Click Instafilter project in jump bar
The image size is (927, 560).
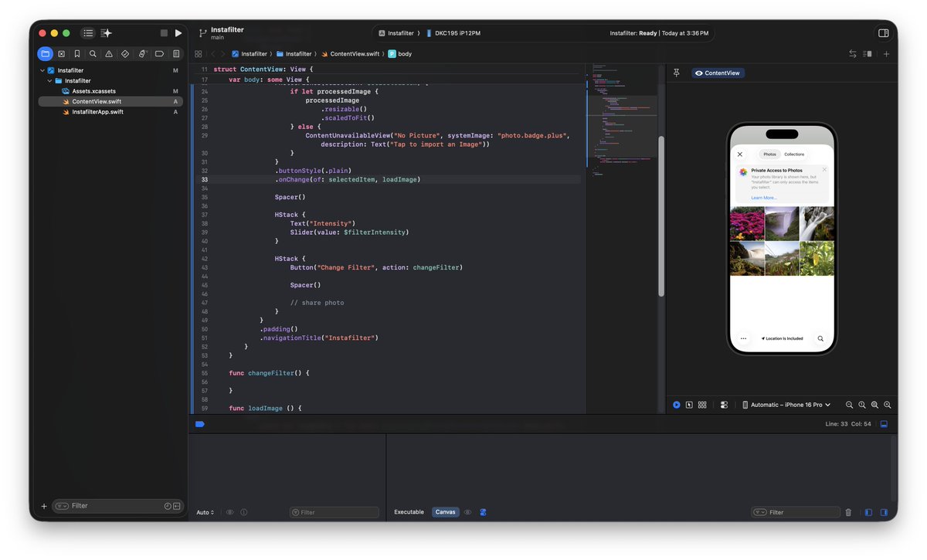(249, 54)
